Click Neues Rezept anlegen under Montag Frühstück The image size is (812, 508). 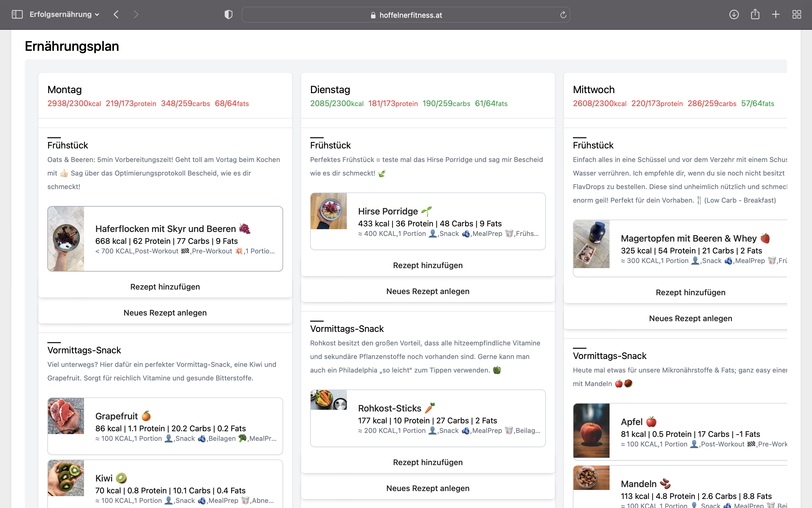click(x=165, y=312)
